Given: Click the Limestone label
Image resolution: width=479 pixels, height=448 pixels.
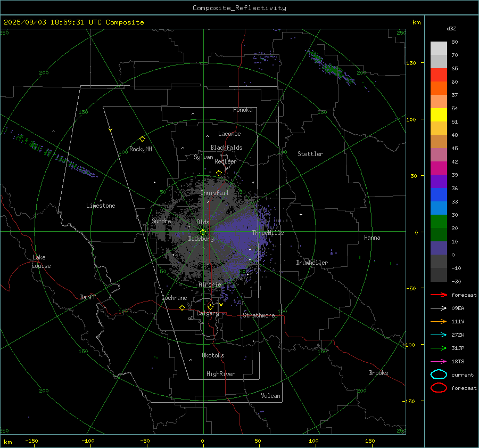Looking at the screenshot, I should [101, 206].
